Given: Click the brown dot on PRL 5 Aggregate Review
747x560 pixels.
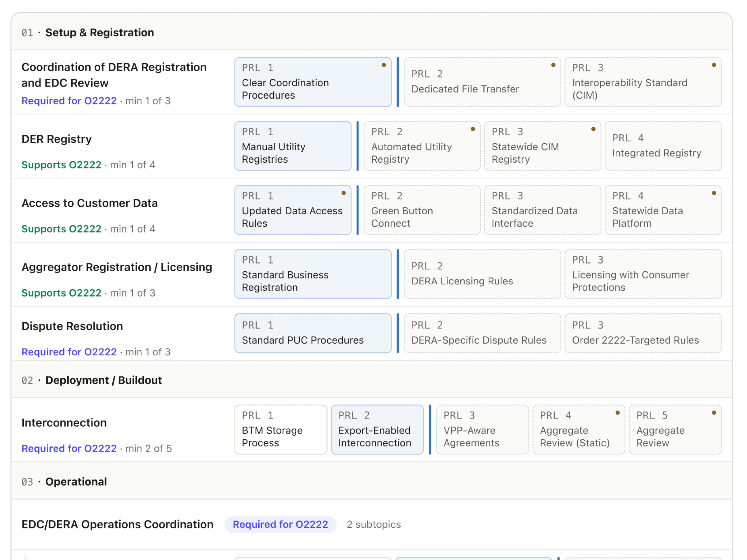Looking at the screenshot, I should tap(714, 413).
